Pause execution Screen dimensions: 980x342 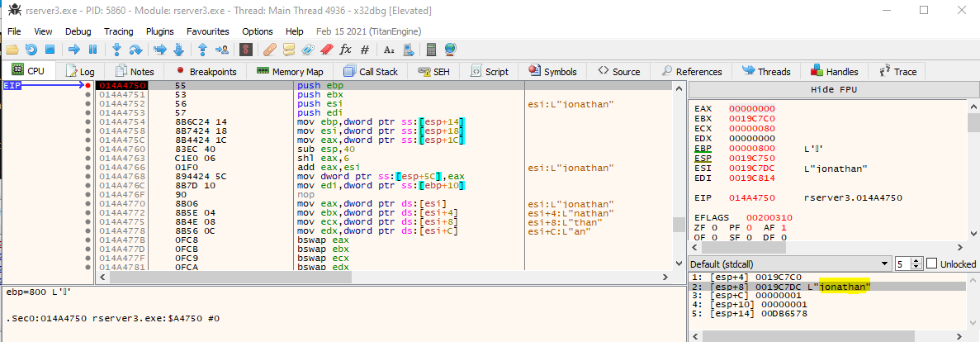point(93,50)
